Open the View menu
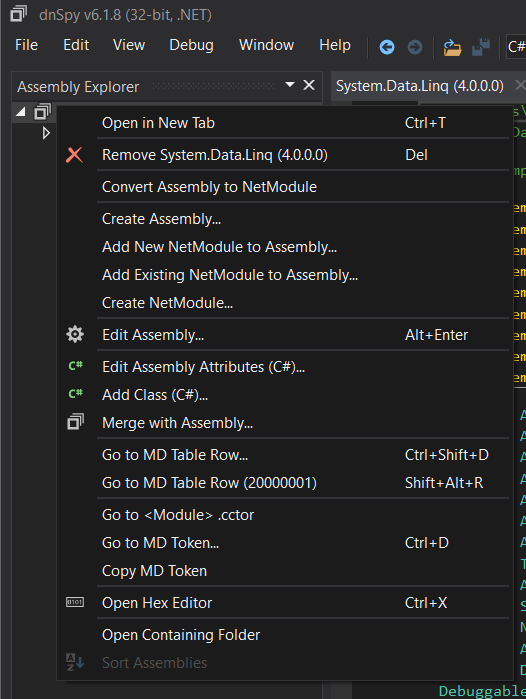526x699 pixels. [x=129, y=45]
